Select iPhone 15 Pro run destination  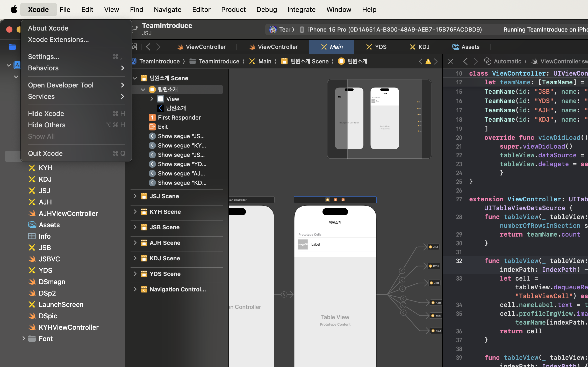click(x=391, y=30)
